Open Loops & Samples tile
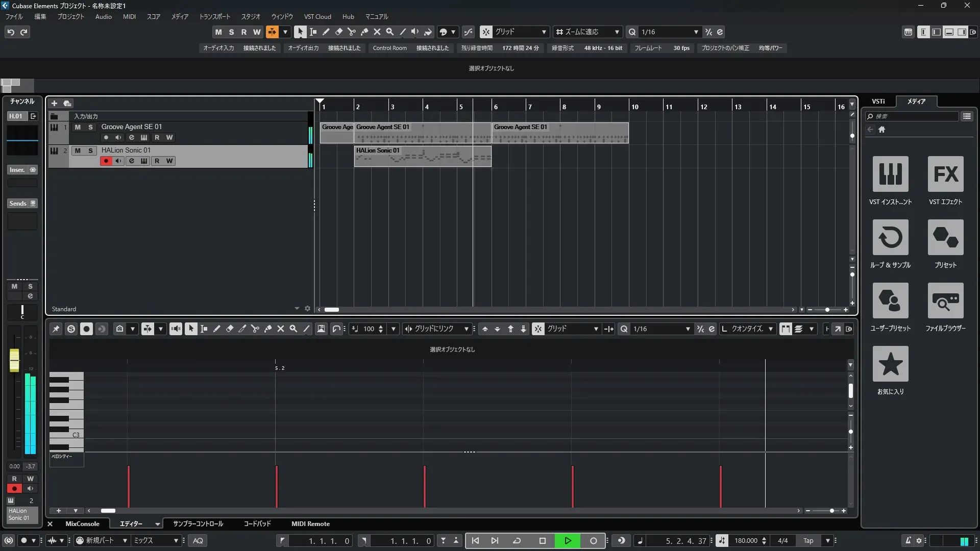 890,237
